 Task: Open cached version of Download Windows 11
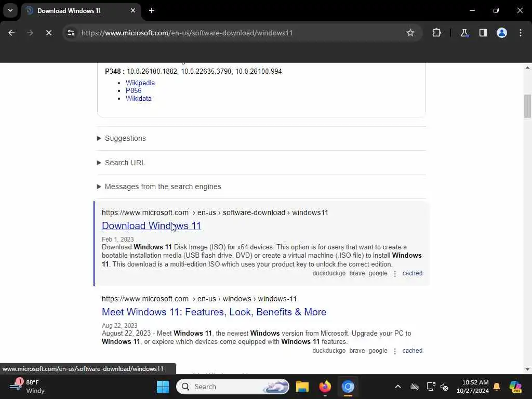(412, 273)
